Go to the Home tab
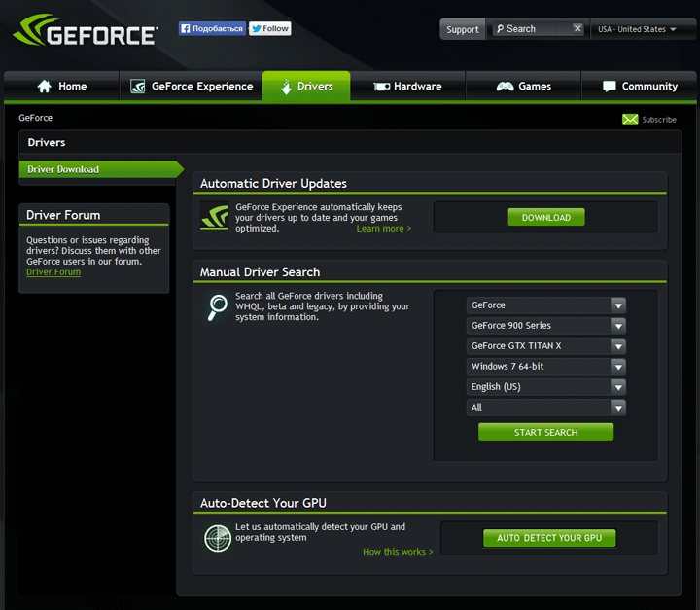 (61, 87)
